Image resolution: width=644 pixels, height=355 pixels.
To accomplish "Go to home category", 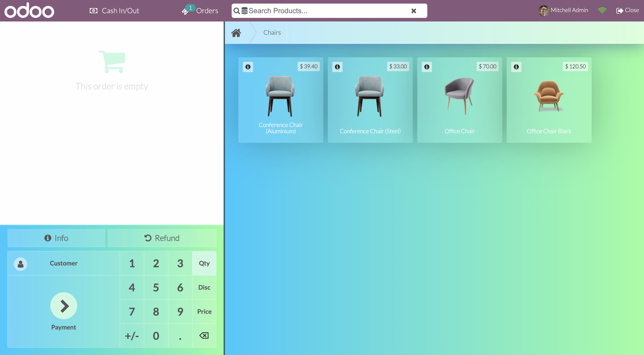I will [x=236, y=33].
